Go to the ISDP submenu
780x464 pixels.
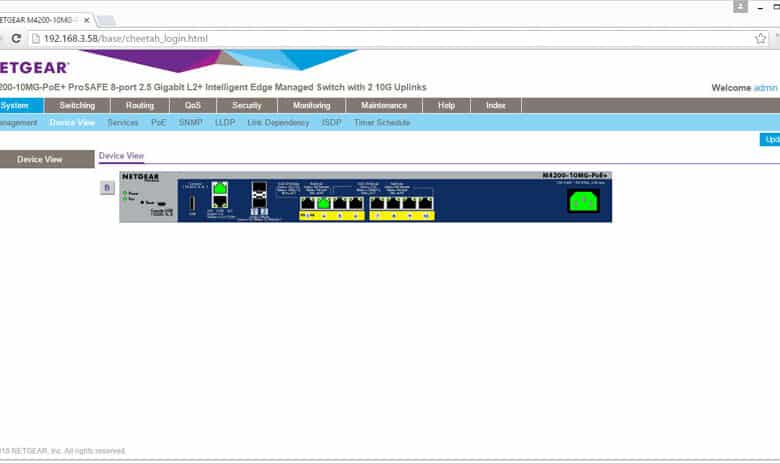coord(331,122)
